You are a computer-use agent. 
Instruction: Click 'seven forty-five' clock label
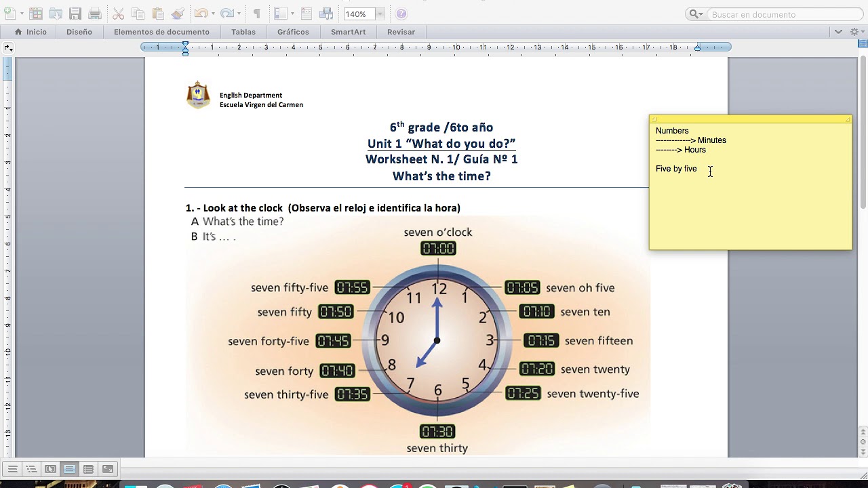pos(269,341)
